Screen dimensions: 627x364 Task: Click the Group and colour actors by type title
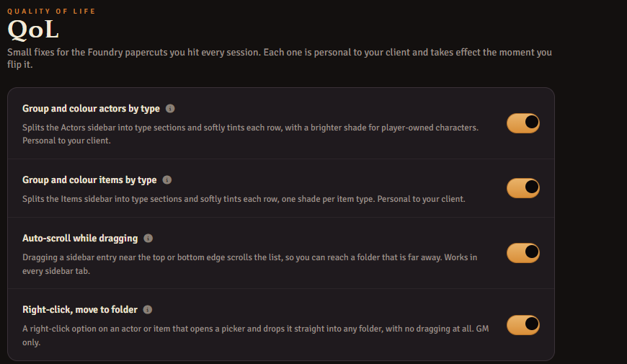pyautogui.click(x=91, y=108)
